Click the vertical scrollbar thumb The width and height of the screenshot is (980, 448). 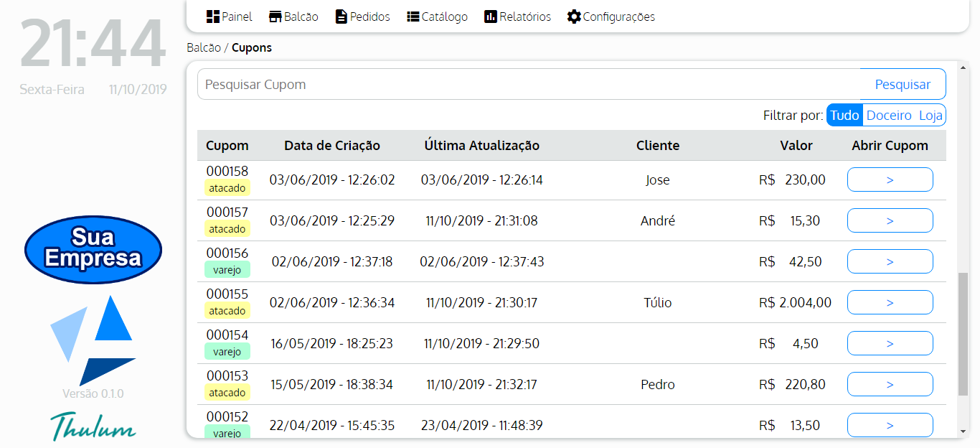click(963, 334)
